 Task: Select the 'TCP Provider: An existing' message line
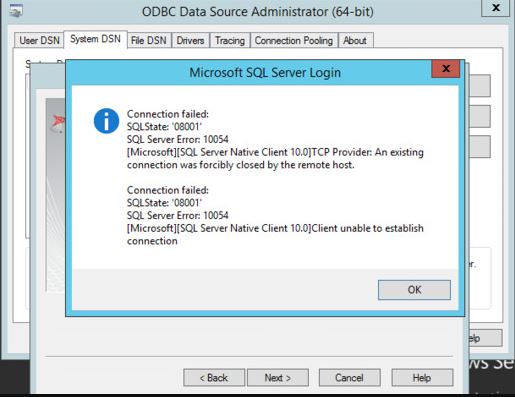click(275, 152)
